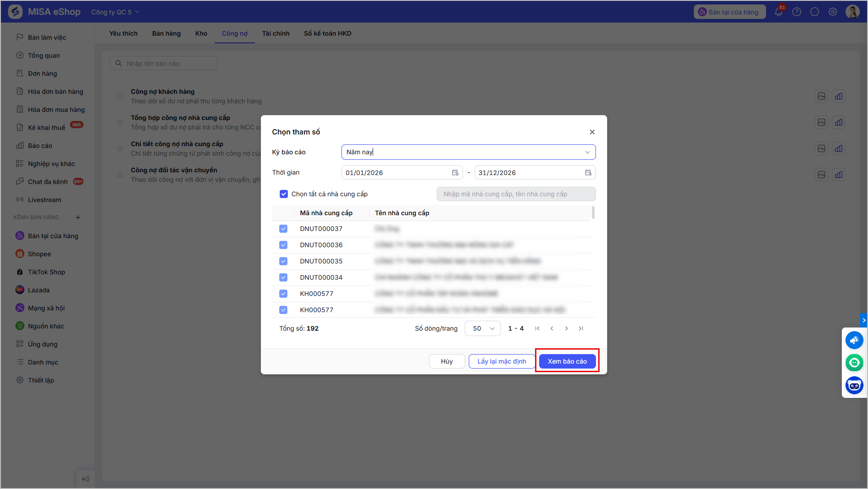This screenshot has width=868, height=489.
Task: Go to next page of supplier list
Action: tap(567, 328)
